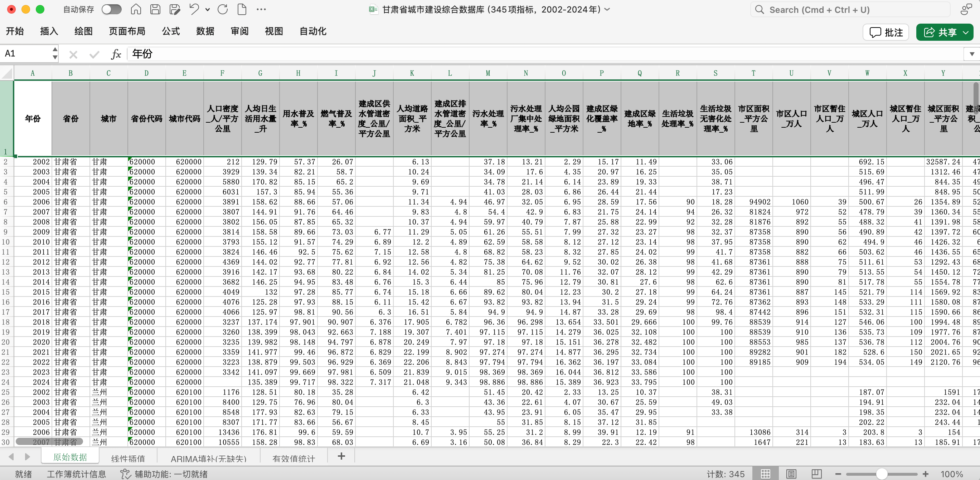This screenshot has height=480, width=980.
Task: Click the Save floppy disk icon
Action: (155, 10)
